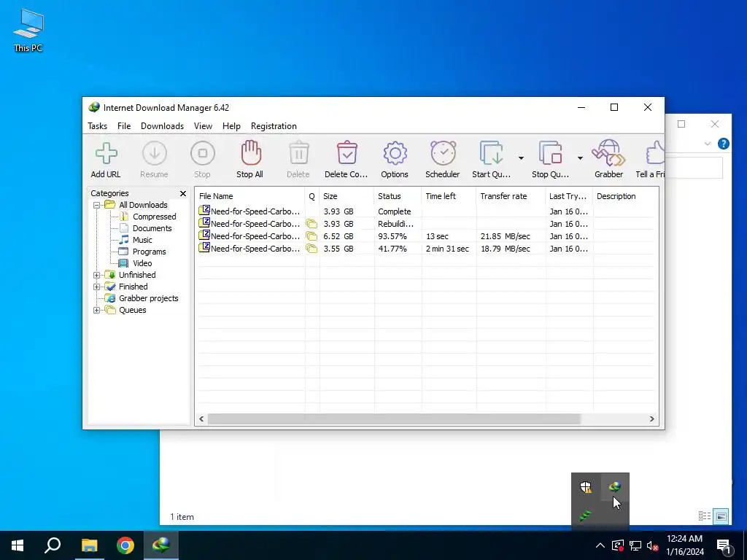Open the Registration menu
747x560 pixels.
point(274,126)
